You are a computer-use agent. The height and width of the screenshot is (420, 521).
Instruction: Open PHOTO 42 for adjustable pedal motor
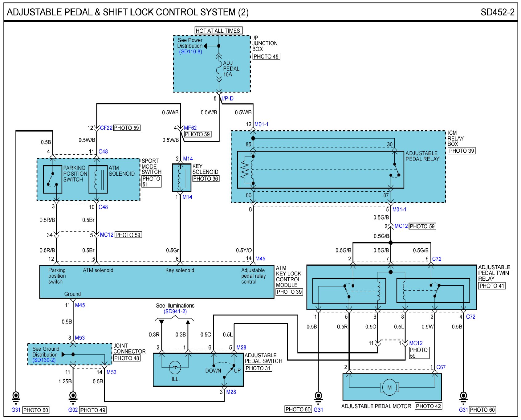point(428,406)
